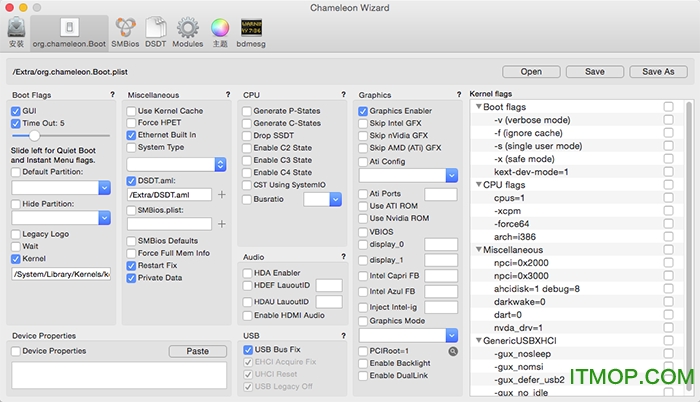Image resolution: width=700 pixels, height=402 pixels.
Task: Click the Open button
Action: pos(531,71)
